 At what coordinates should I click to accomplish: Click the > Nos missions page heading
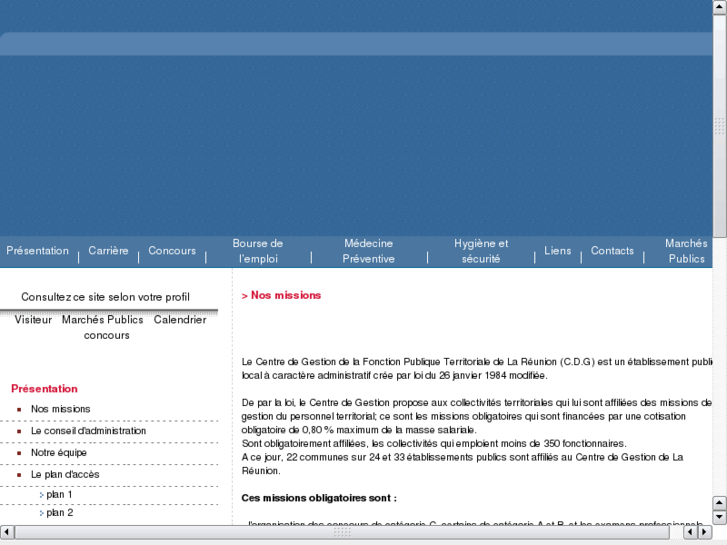click(x=281, y=295)
